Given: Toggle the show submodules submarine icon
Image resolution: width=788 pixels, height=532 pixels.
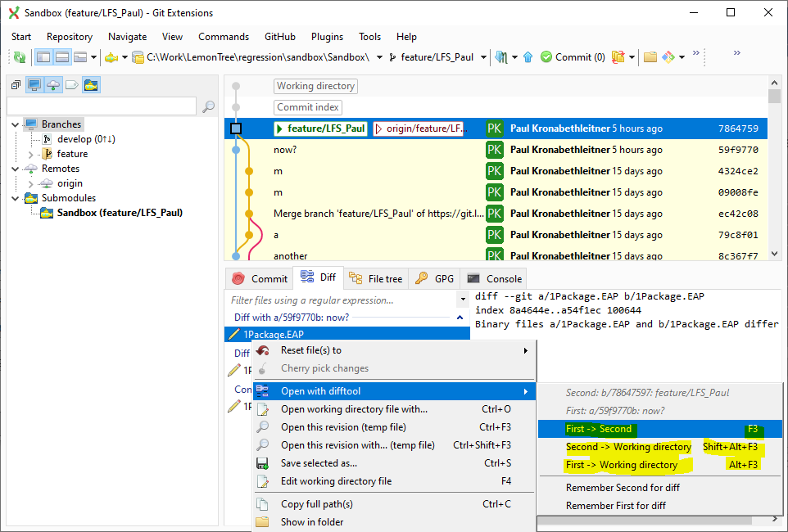Looking at the screenshot, I should (x=92, y=86).
